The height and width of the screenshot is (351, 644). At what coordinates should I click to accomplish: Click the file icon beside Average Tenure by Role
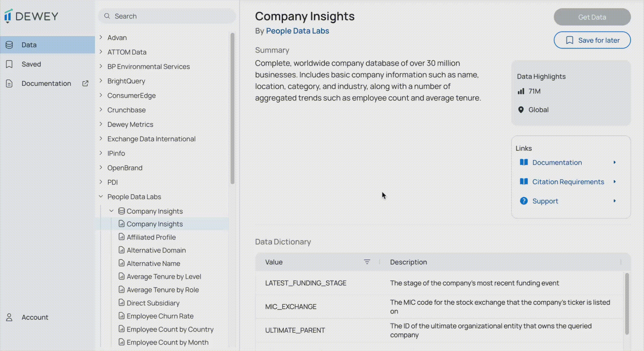tap(122, 290)
